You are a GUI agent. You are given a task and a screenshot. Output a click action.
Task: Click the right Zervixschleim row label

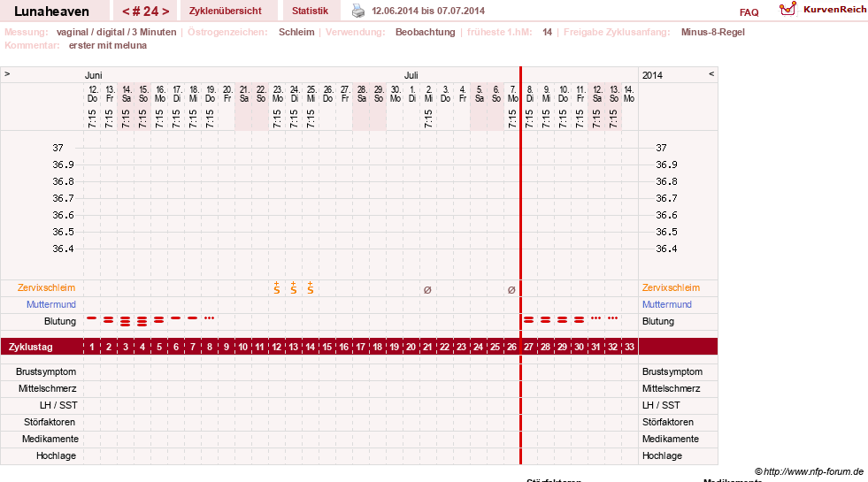click(671, 287)
